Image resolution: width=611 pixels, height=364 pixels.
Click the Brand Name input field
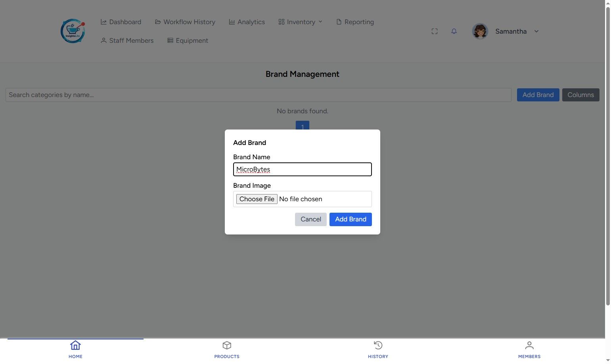tap(303, 169)
